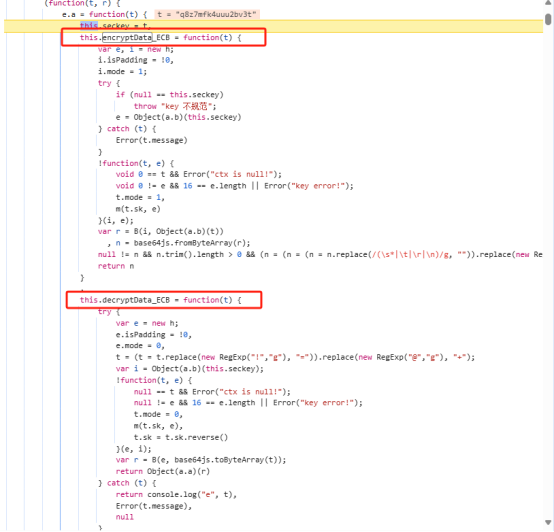Viewport: 554px width, 532px height.
Task: Click 'return Object(a.a)(r)' line
Action: [x=163, y=472]
